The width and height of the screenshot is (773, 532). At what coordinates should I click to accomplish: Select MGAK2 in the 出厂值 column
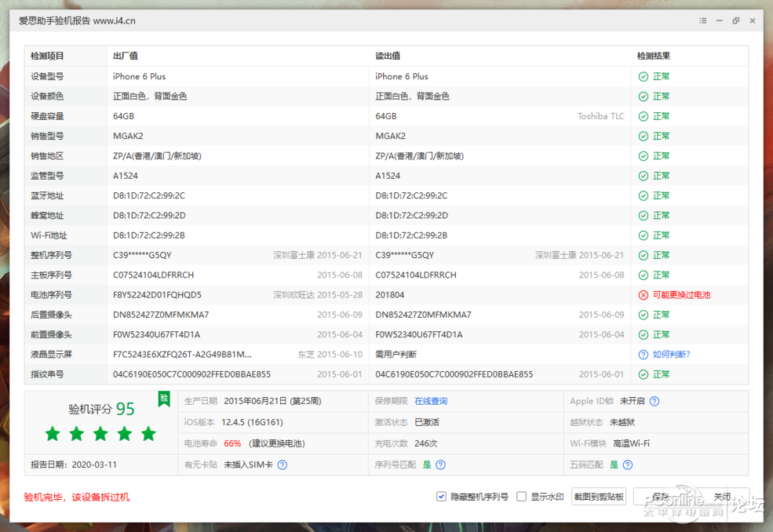pos(128,136)
